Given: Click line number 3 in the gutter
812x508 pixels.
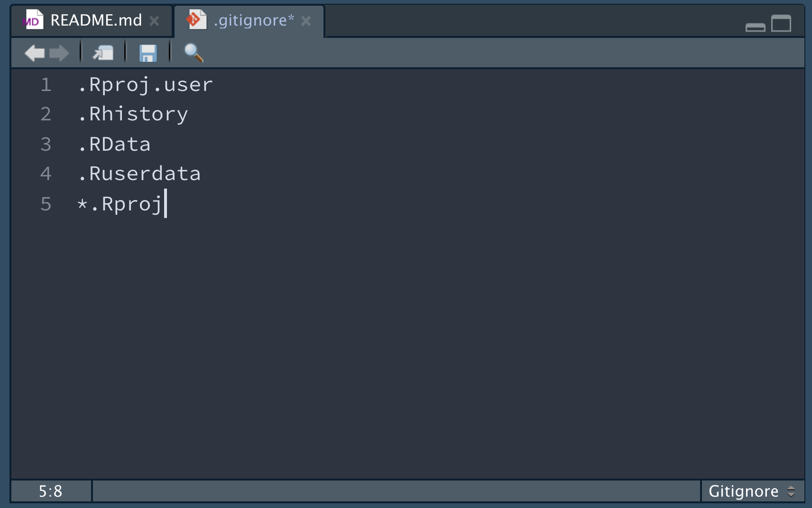Looking at the screenshot, I should 46,144.
